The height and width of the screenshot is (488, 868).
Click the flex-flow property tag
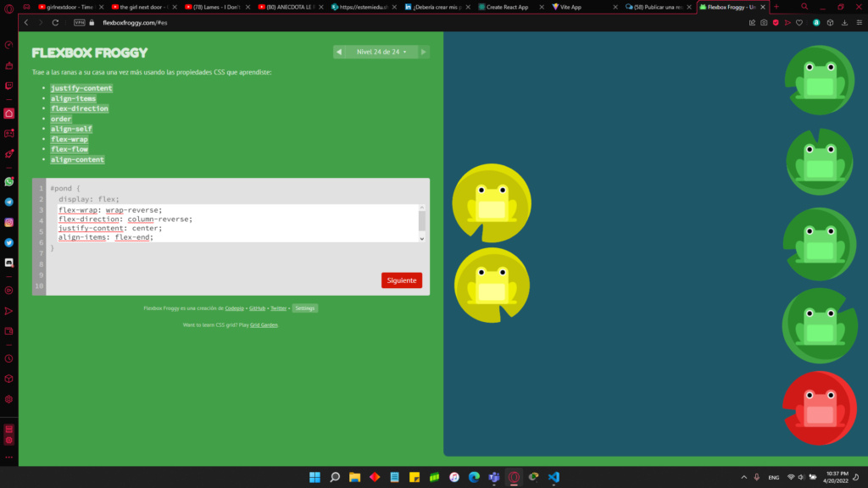click(x=70, y=149)
